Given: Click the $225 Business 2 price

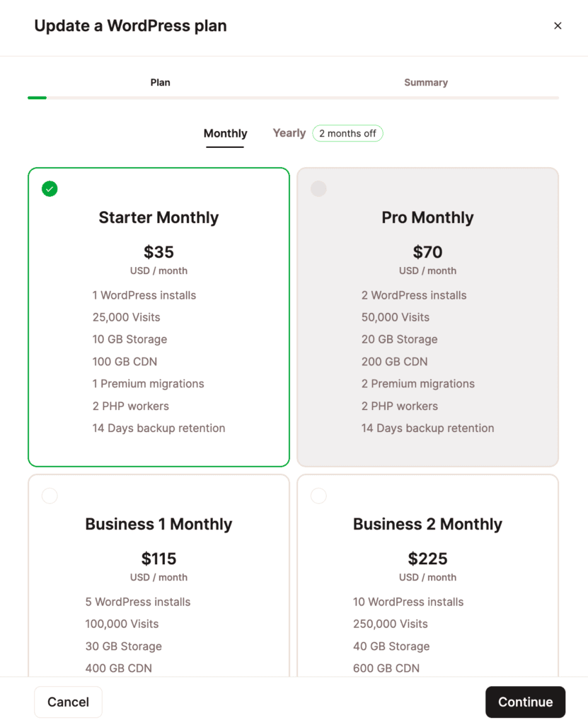Looking at the screenshot, I should coord(427,559).
